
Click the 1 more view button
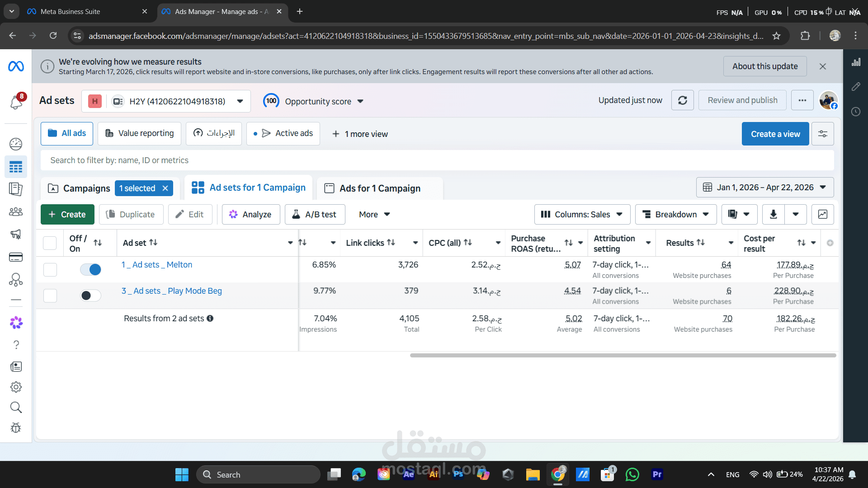click(x=360, y=134)
